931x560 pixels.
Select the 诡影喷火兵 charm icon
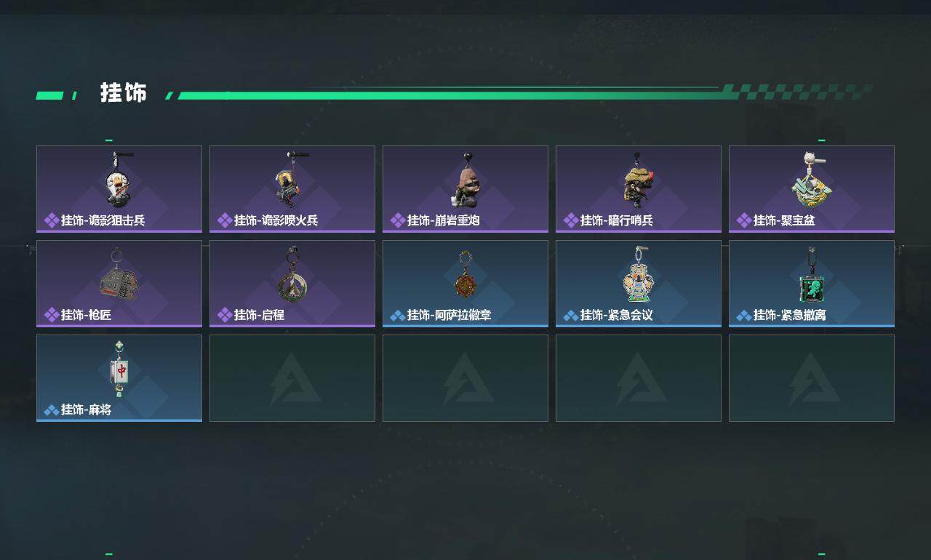292,180
